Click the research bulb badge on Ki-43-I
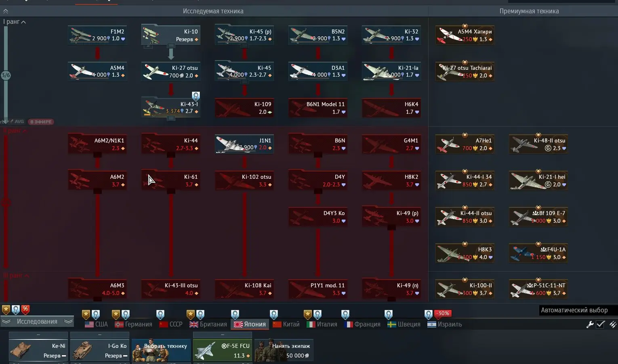618x364 pixels. [x=196, y=96]
